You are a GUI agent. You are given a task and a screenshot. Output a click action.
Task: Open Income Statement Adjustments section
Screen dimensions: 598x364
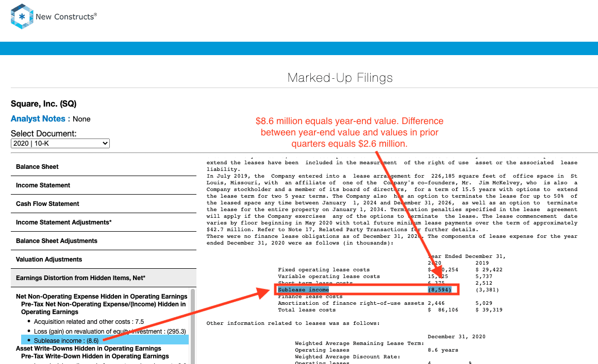point(103,222)
